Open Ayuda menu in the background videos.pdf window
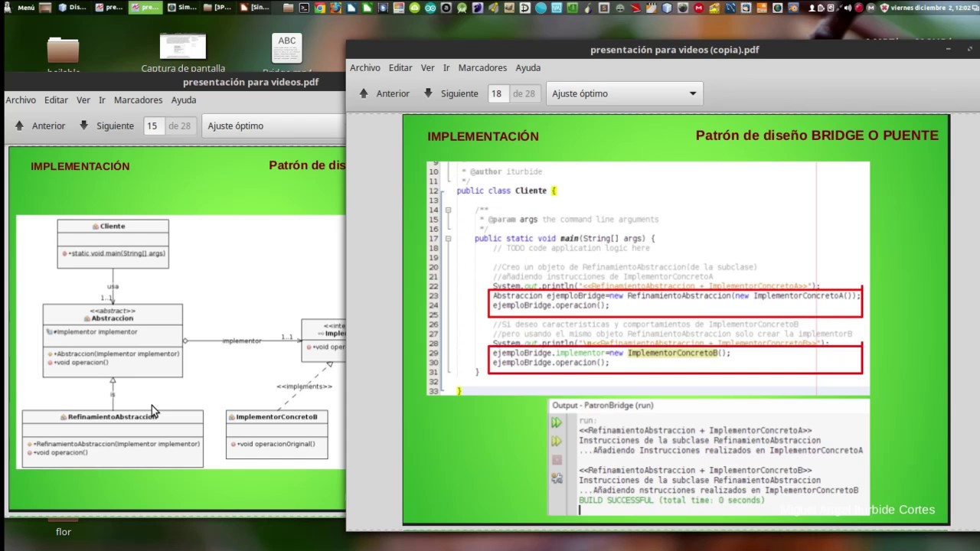Image resolution: width=980 pixels, height=551 pixels. click(184, 99)
